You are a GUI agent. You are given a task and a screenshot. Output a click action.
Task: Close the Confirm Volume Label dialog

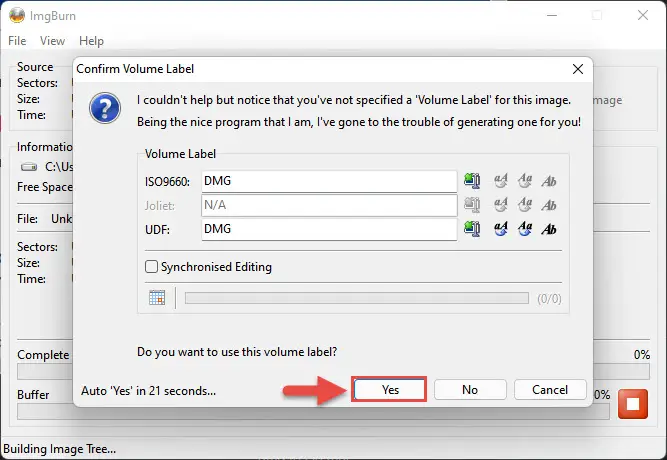(578, 69)
